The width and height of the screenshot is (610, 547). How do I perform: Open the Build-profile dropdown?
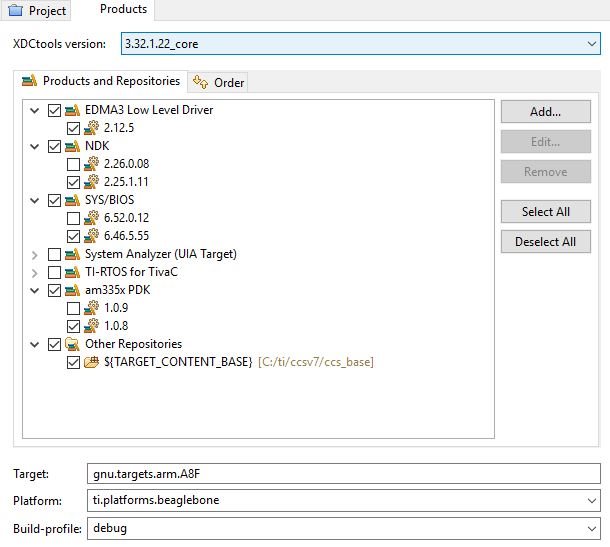[x=592, y=528]
